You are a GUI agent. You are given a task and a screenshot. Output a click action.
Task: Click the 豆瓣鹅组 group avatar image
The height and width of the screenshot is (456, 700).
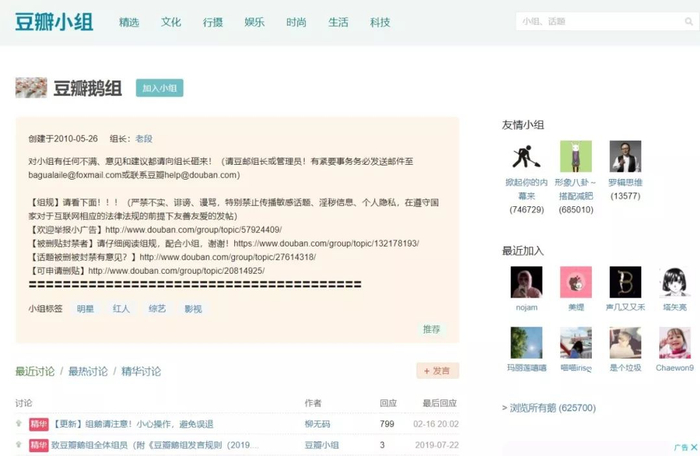[31, 88]
